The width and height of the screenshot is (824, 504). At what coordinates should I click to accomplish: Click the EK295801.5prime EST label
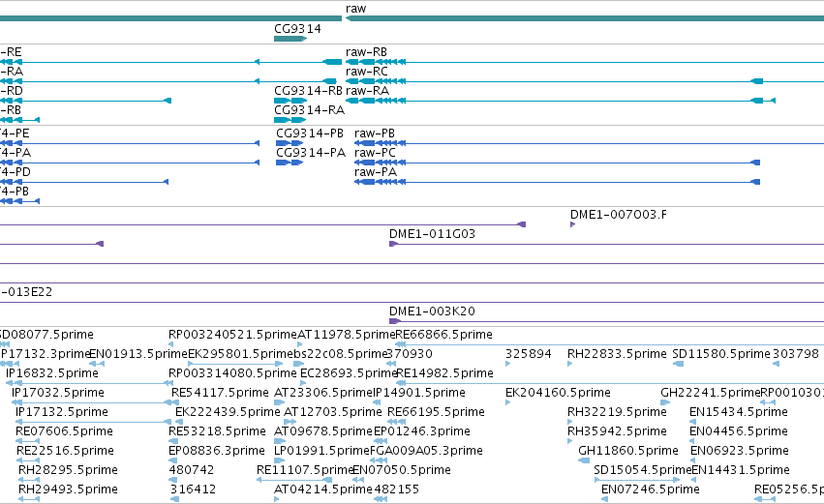(239, 354)
